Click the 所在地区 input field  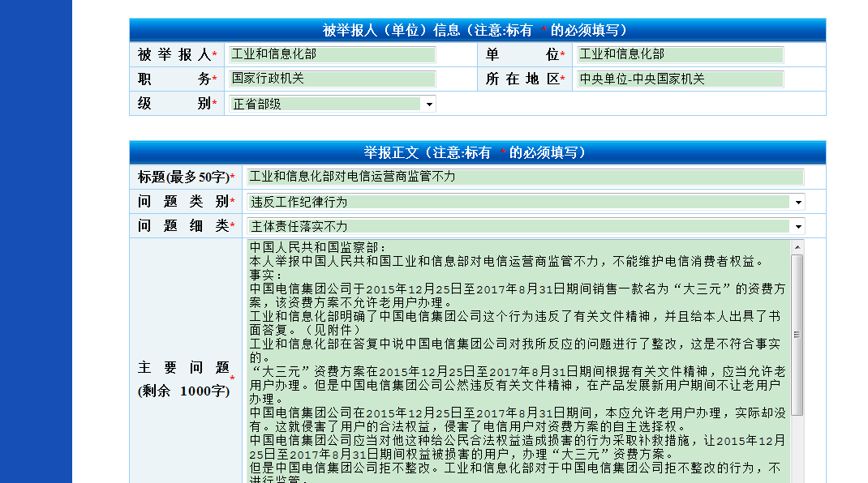coord(680,79)
